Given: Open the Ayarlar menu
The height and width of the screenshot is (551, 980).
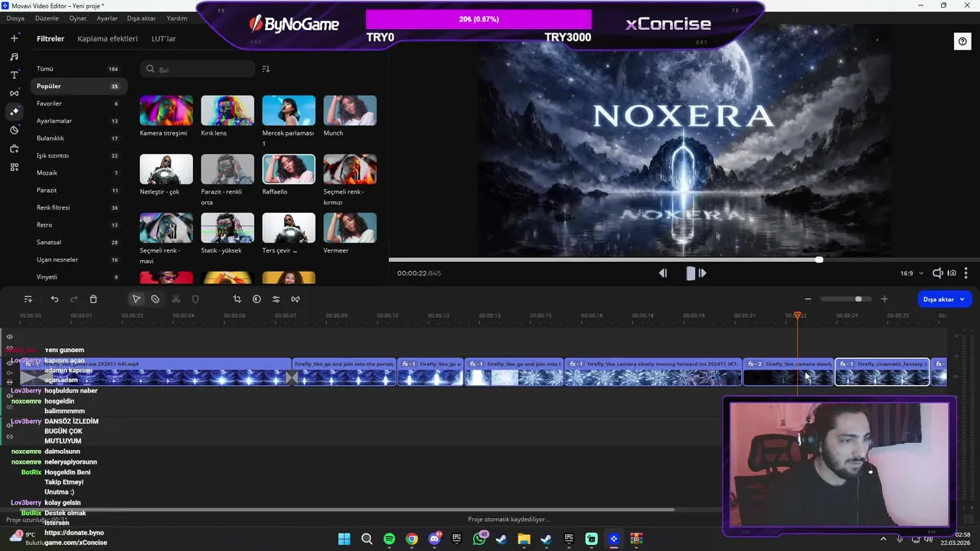Looking at the screenshot, I should click(107, 18).
